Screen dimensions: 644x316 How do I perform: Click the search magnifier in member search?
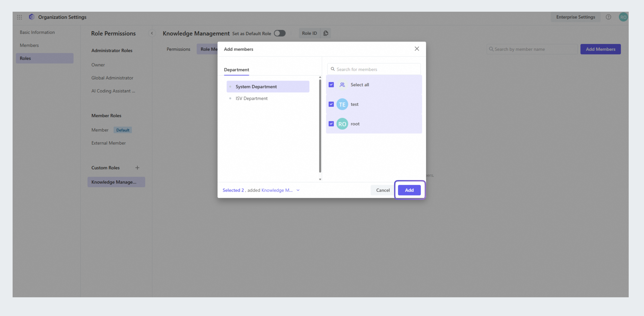[333, 69]
